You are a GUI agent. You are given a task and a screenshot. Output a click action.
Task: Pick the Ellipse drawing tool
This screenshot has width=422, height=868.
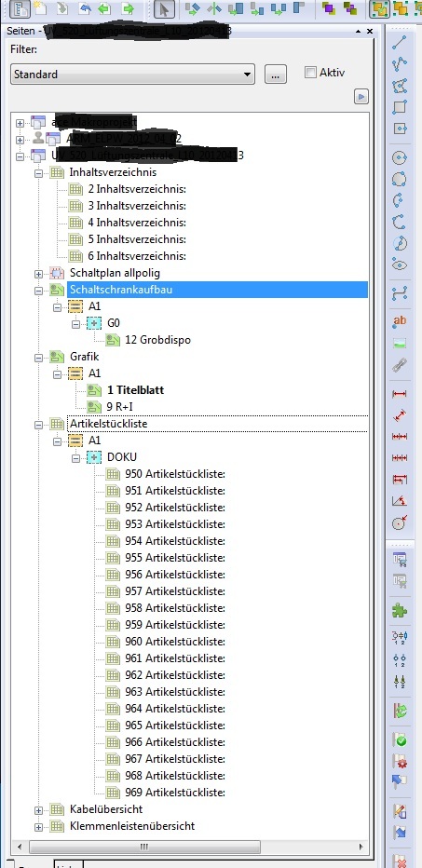click(400, 264)
